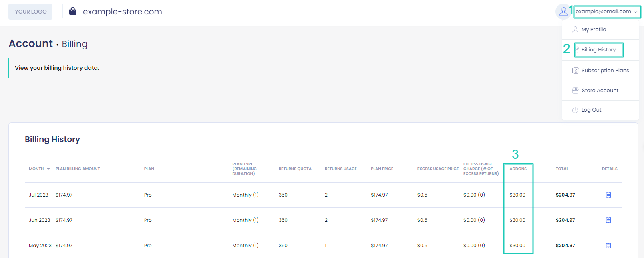644x258 pixels.
Task: Open details icon for Jun 2023 row
Action: (x=608, y=220)
